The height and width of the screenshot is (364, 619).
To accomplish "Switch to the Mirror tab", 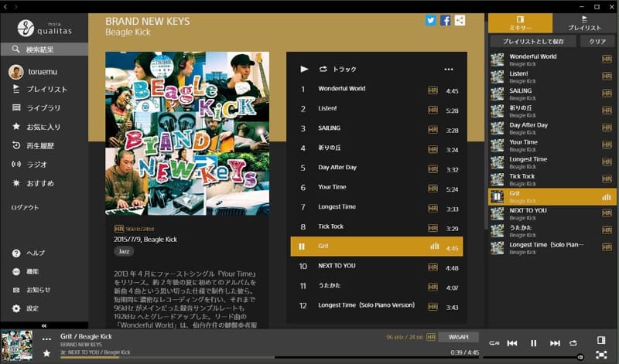I will point(520,23).
